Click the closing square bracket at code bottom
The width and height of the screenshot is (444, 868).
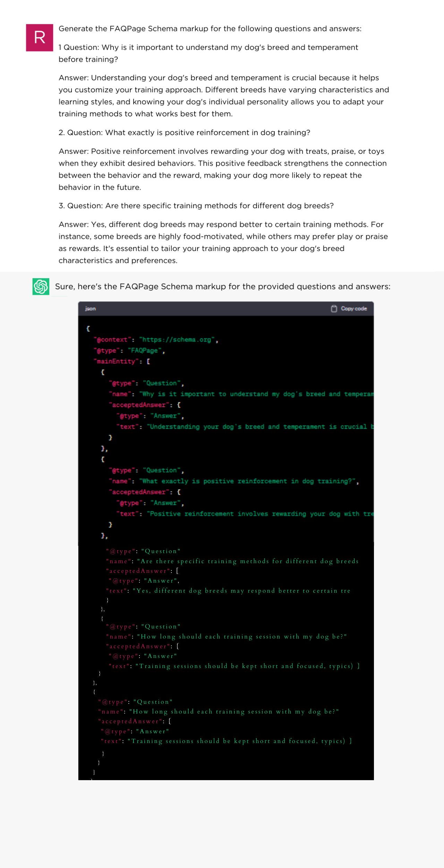tap(94, 772)
